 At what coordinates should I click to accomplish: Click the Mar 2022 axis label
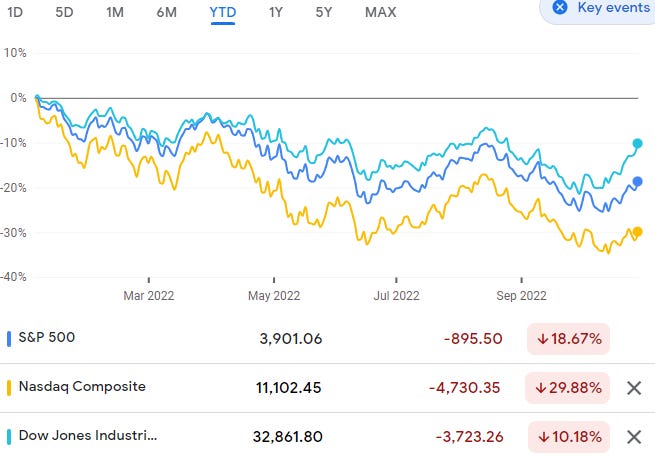(149, 296)
